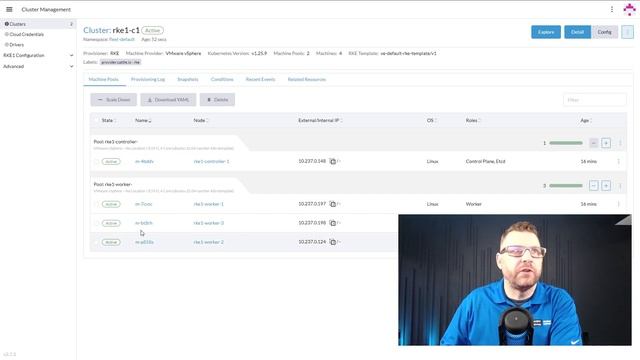Click the Scale Down button
This screenshot has width=640, height=360.
[113, 100]
